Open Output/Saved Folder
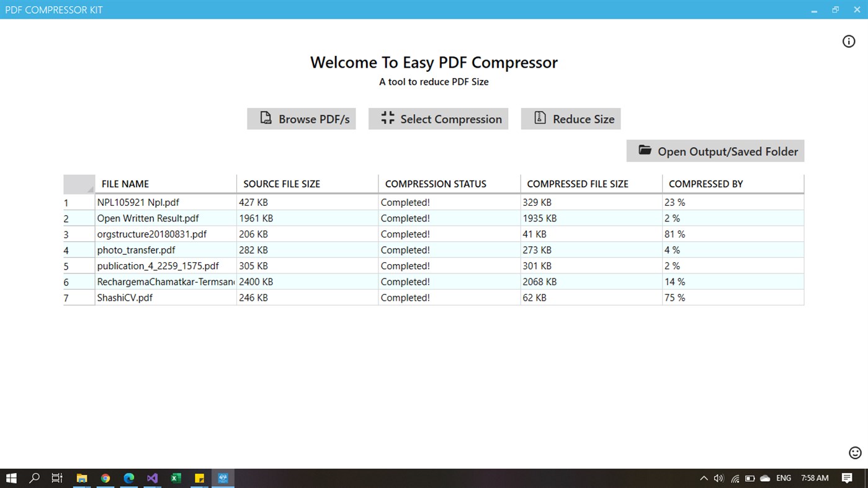This screenshot has height=488, width=868. (x=715, y=151)
